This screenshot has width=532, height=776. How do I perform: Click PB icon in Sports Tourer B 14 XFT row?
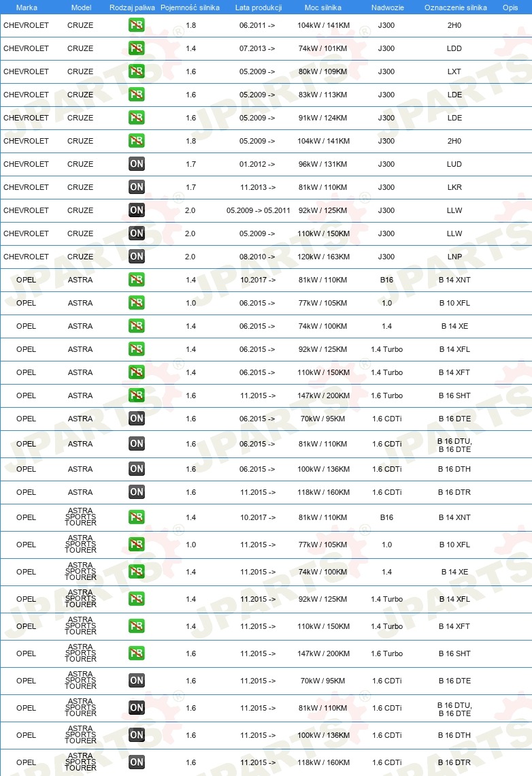point(137,626)
